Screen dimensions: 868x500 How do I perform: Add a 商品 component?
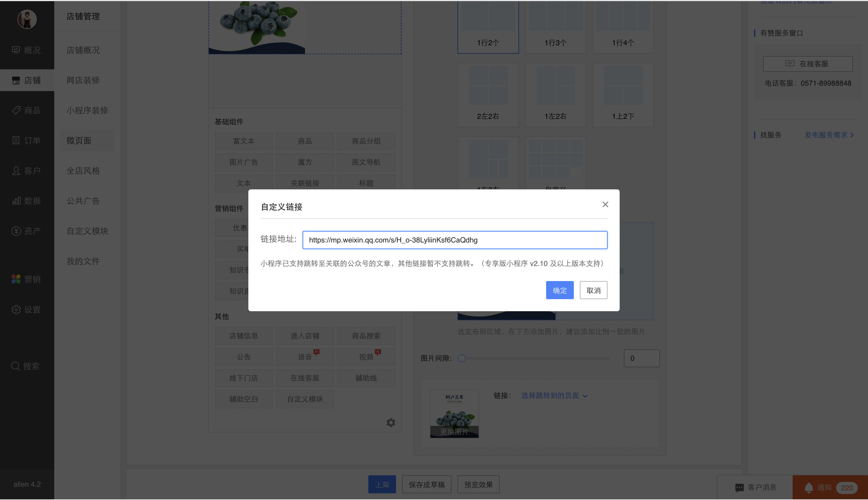pos(305,141)
